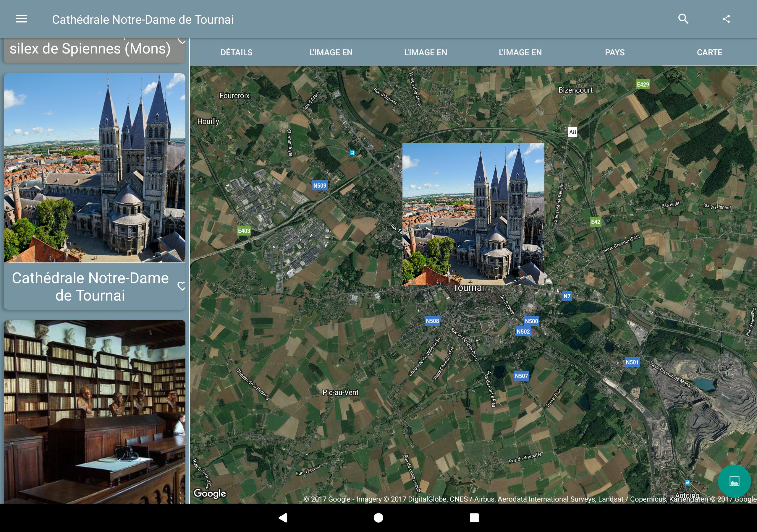
Task: Click the N500 road badge
Action: 531,321
